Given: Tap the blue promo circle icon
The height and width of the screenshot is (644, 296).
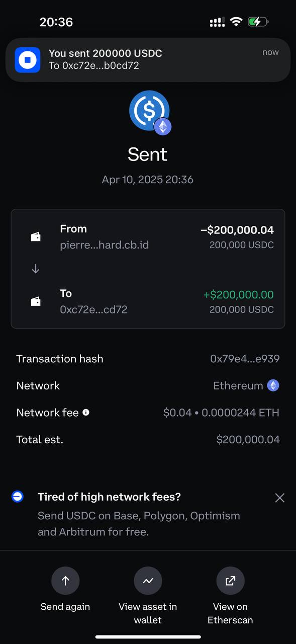Looking at the screenshot, I should click(17, 497).
